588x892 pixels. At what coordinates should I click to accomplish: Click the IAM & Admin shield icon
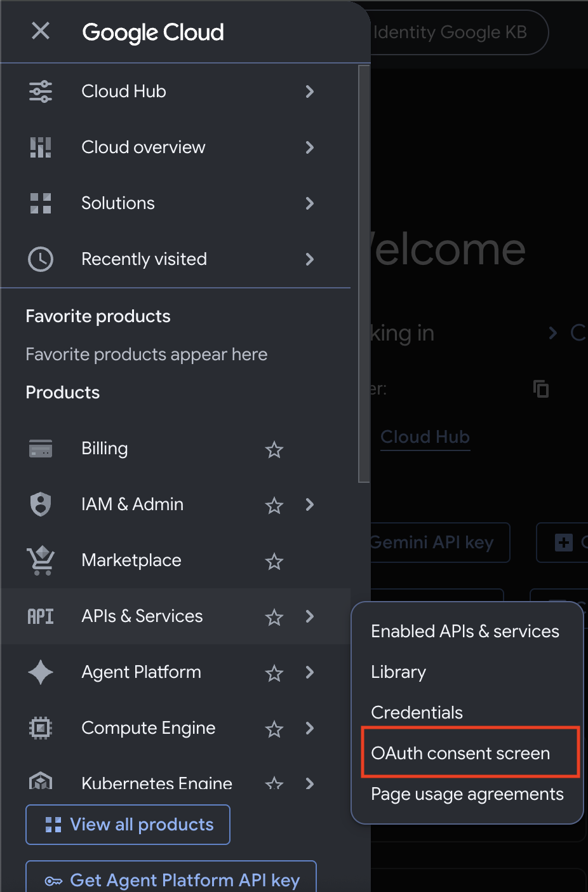coord(41,504)
